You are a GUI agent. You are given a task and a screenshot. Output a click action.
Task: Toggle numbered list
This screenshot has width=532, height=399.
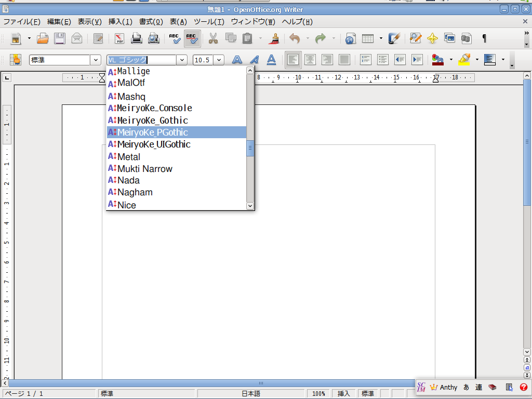coord(366,60)
